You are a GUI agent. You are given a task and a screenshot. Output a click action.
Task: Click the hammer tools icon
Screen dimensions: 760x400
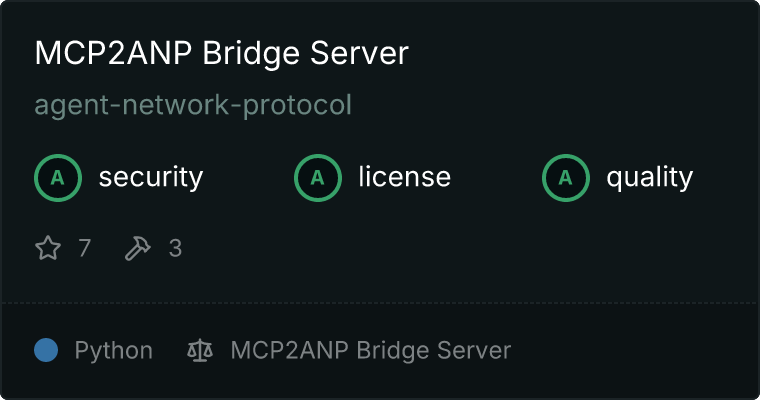click(x=138, y=248)
